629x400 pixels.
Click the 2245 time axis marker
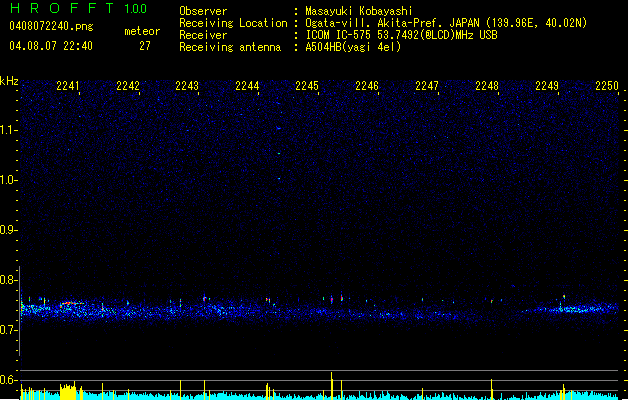tap(307, 86)
